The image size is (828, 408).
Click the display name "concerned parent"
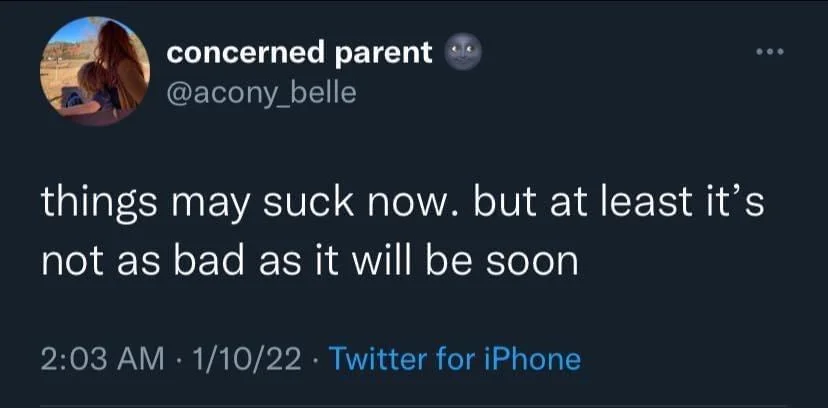point(300,53)
